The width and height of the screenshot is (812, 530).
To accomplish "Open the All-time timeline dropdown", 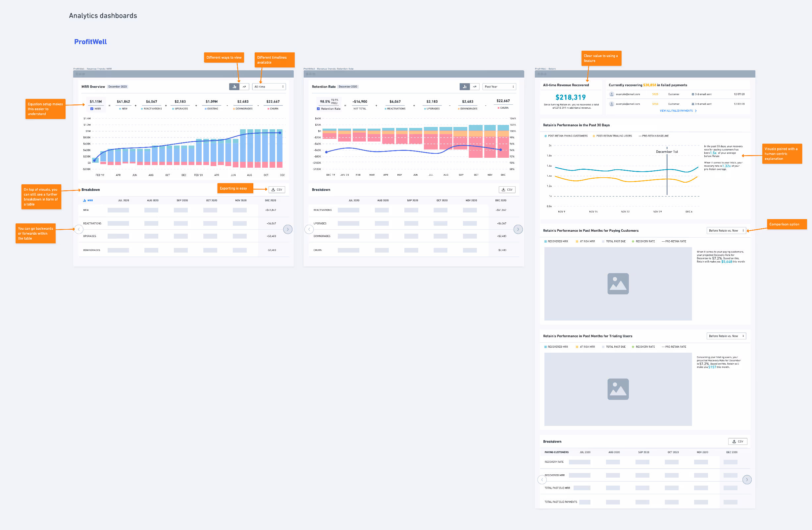I will (269, 87).
